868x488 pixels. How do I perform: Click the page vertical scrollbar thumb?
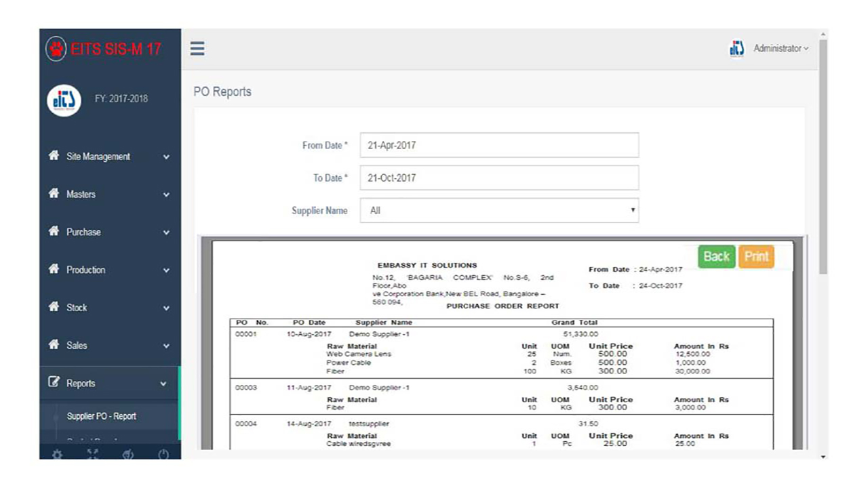pyautogui.click(x=823, y=156)
